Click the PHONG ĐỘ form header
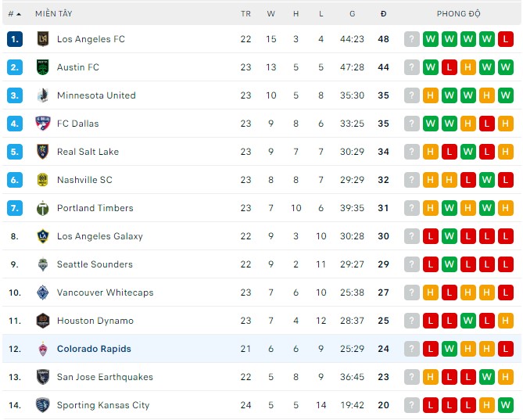 [459, 14]
